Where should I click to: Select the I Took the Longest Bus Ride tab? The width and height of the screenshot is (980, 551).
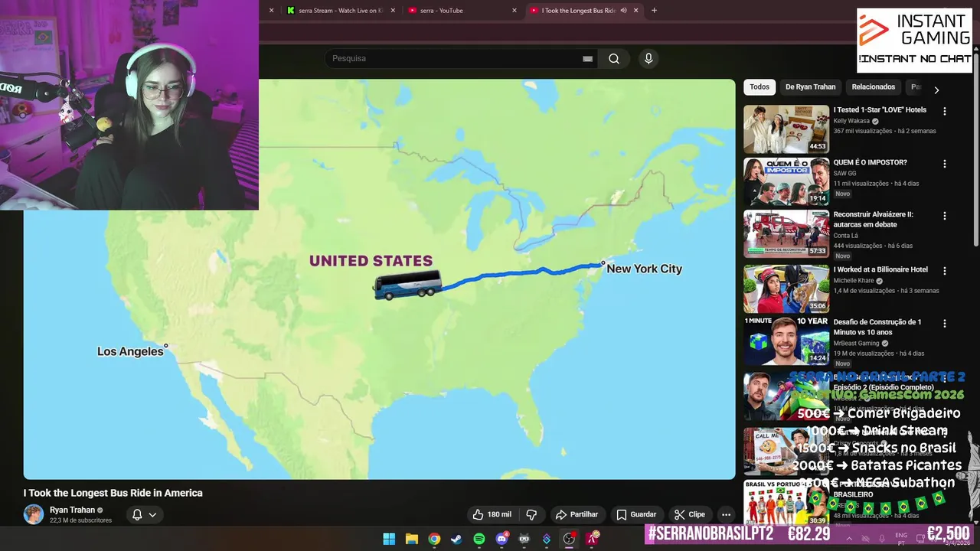[578, 11]
